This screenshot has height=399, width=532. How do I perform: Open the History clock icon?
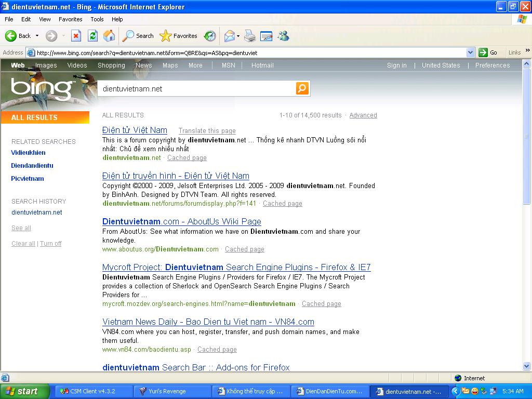[x=210, y=36]
